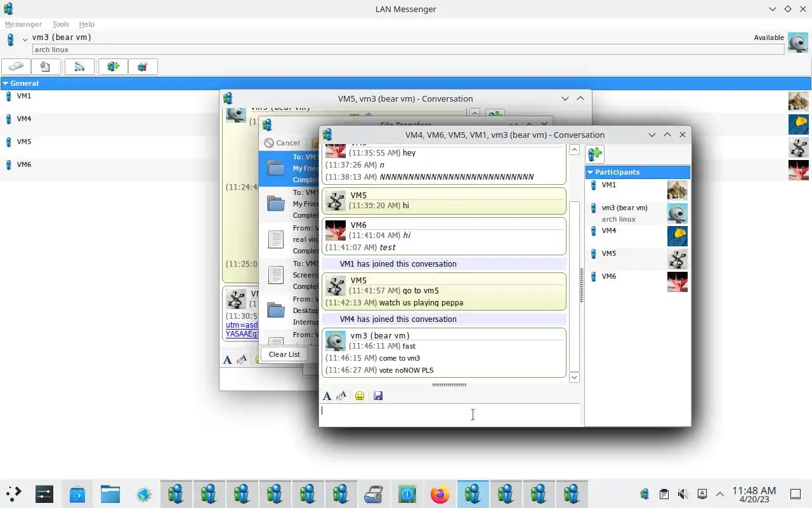Screen dimensions: 812x508
Task: Click the group conversation vertical scrollbar thumb
Action: pos(574,286)
